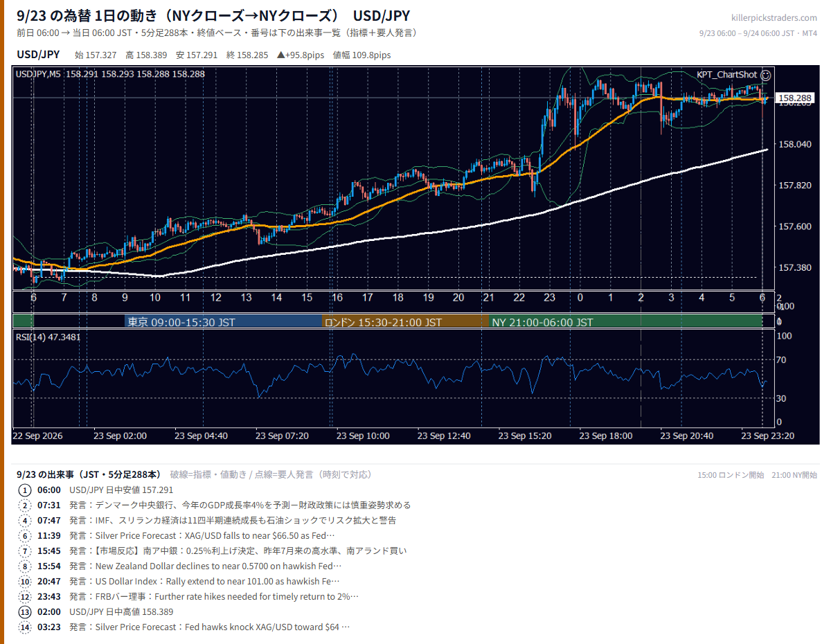Screen dimensions: 831x644
Task: Click event marker circle number 8
Action: pos(25,566)
